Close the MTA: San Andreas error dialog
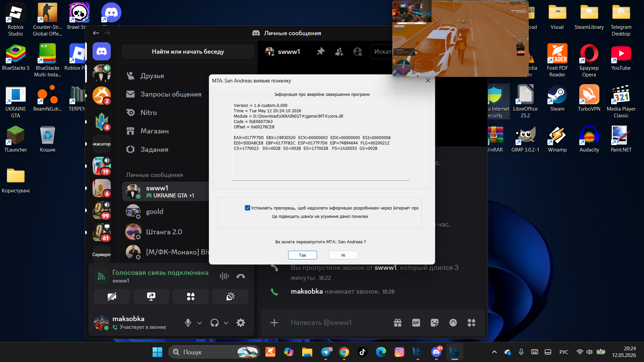The height and width of the screenshot is (362, 644). (428, 80)
